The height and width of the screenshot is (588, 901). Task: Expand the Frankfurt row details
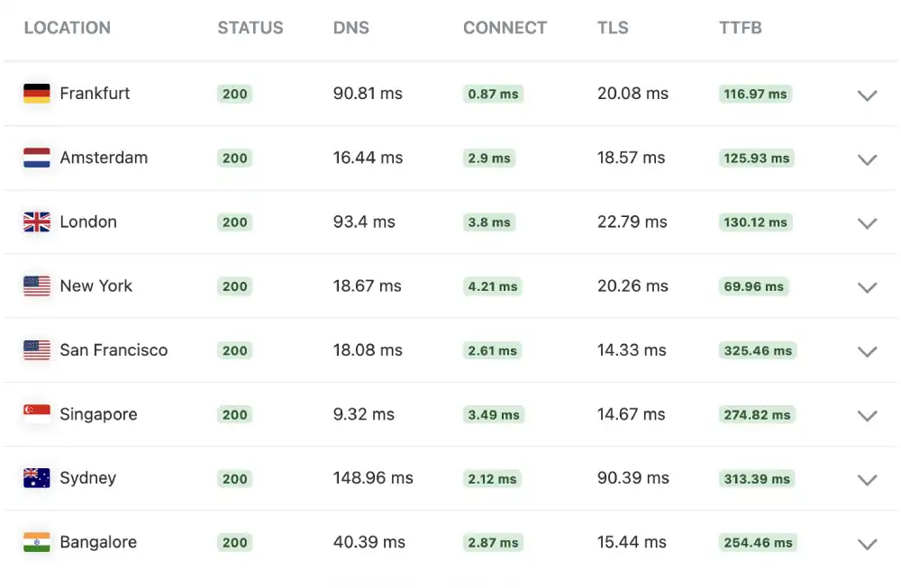(867, 95)
